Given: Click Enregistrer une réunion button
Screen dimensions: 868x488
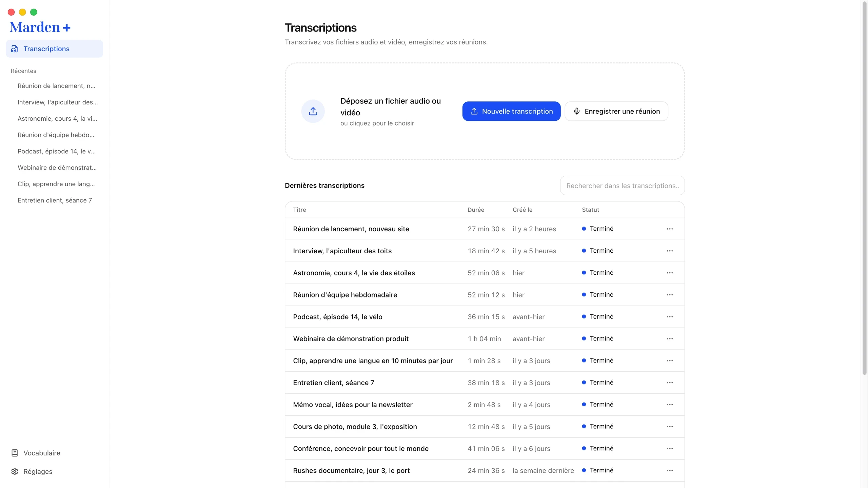Looking at the screenshot, I should 616,111.
